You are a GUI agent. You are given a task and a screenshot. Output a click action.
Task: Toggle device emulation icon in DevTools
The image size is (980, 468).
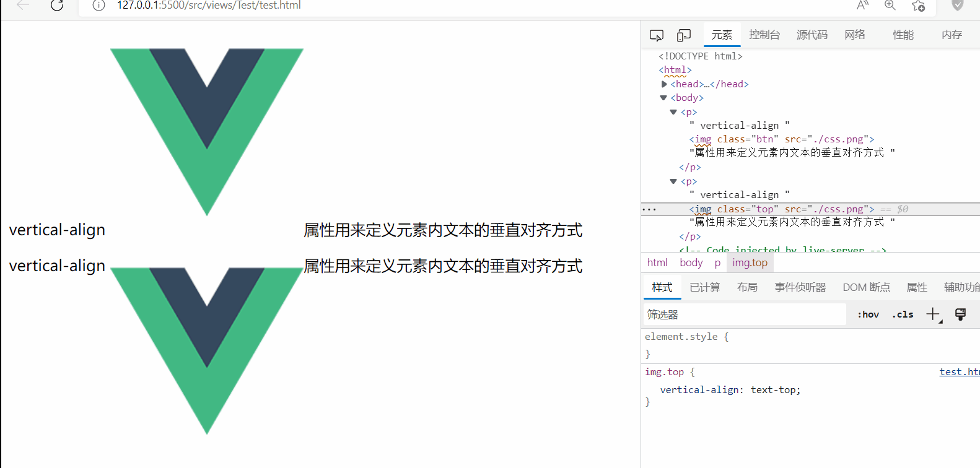coord(684,35)
